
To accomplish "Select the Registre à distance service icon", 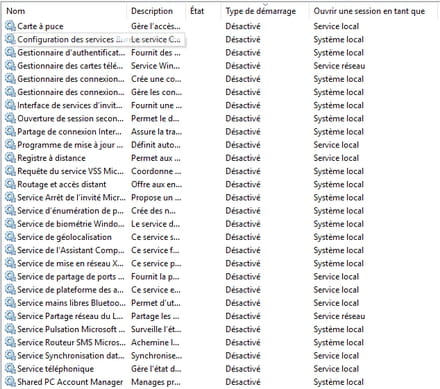I will 10,158.
